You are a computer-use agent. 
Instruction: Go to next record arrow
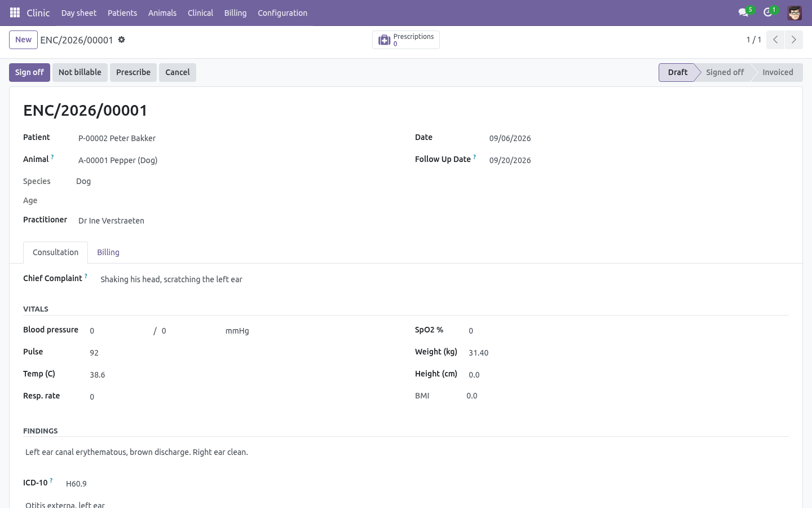pyautogui.click(x=794, y=40)
